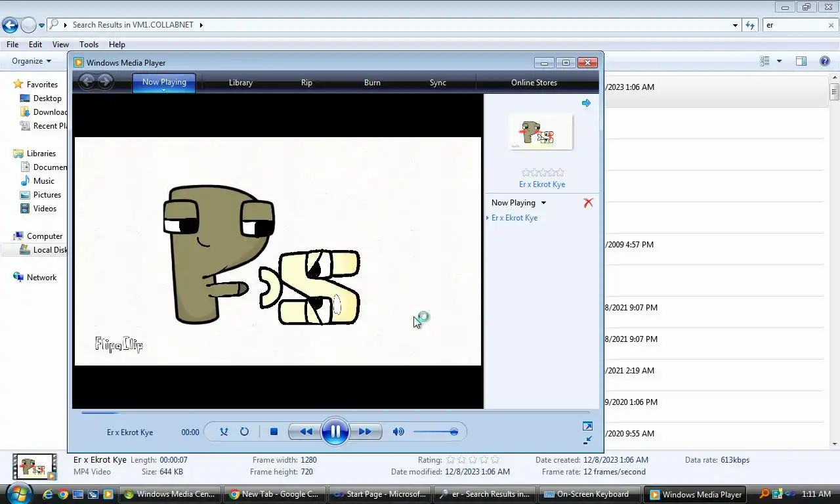Switch to full screen view icon
Viewport: 840px width, 504px height.
click(x=587, y=426)
